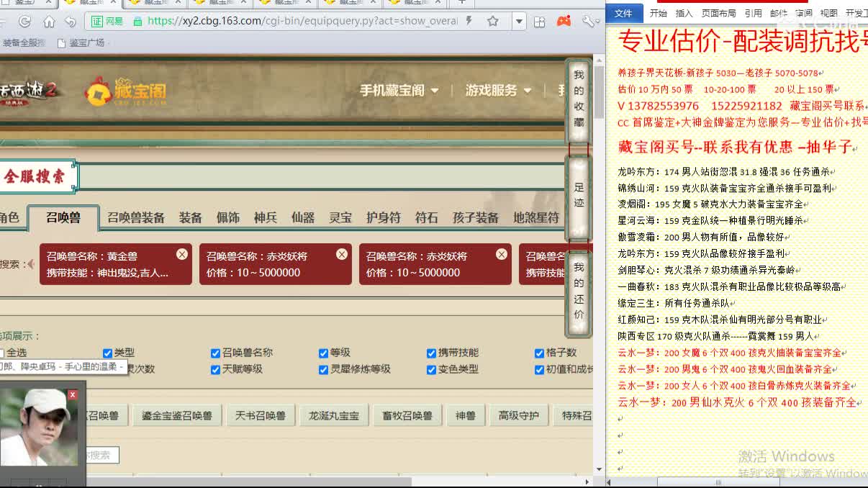Switch to the 佩饰 tab
868x488 pixels.
tap(228, 217)
